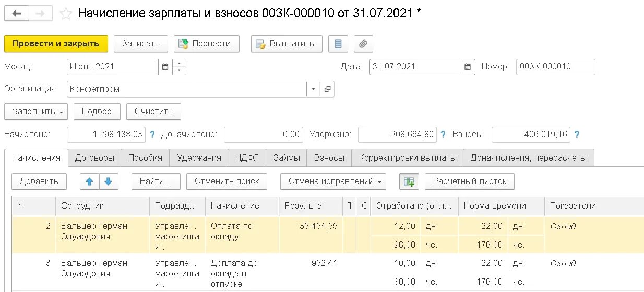The height and width of the screenshot is (292, 644).
Task: Switch to the Займы tab
Action: coord(286,157)
